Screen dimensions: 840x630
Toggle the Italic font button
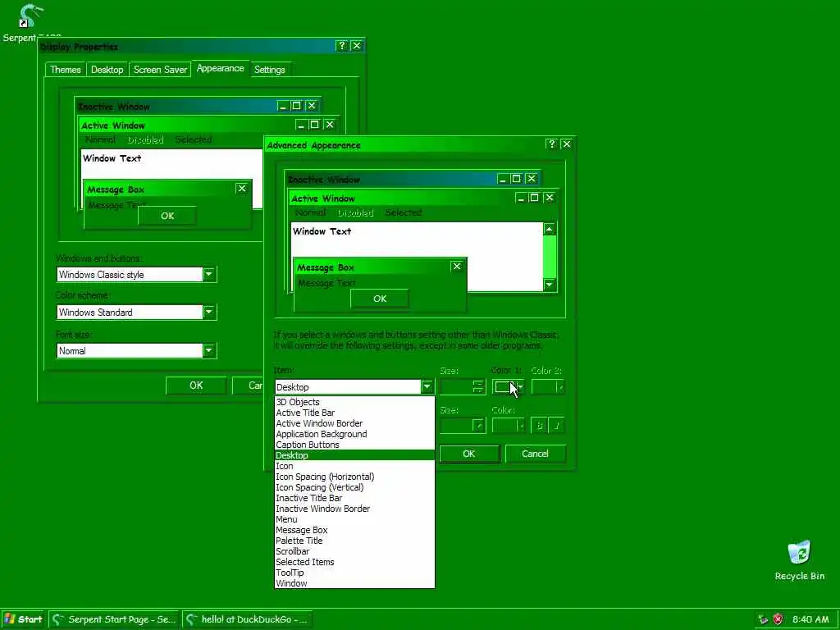click(x=557, y=426)
